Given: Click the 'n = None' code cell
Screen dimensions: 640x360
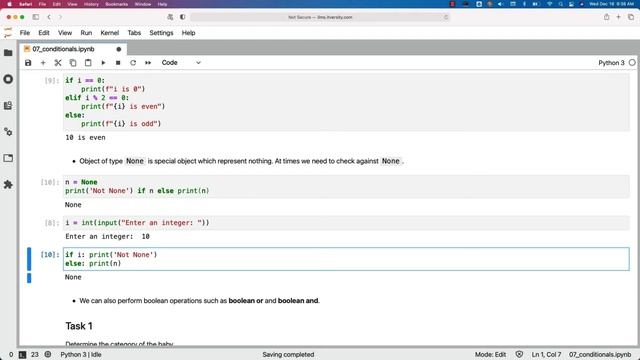Looking at the screenshot, I should [346, 187].
